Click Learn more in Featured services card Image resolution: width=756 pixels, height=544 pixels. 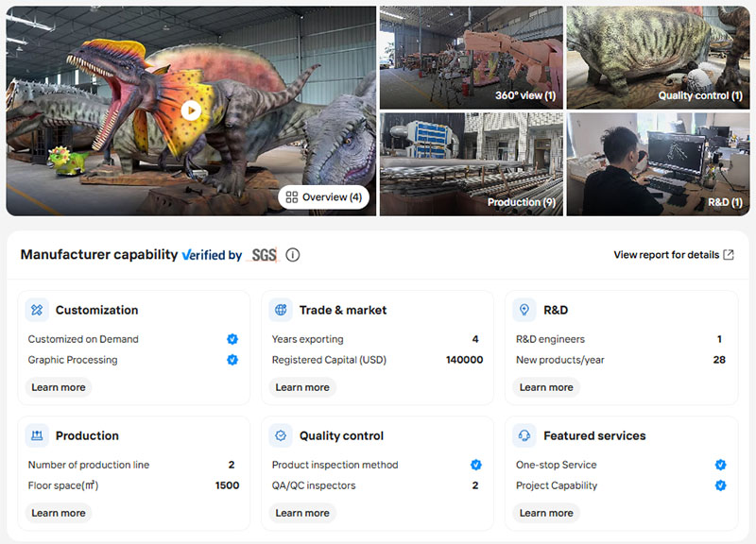(x=546, y=513)
